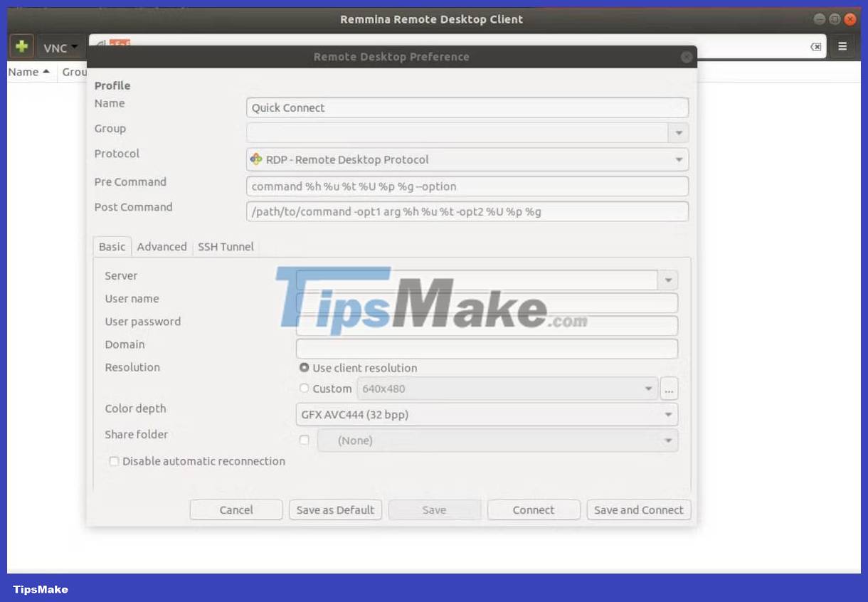
Task: Maximize the Remmina main window
Action: pyautogui.click(x=835, y=19)
